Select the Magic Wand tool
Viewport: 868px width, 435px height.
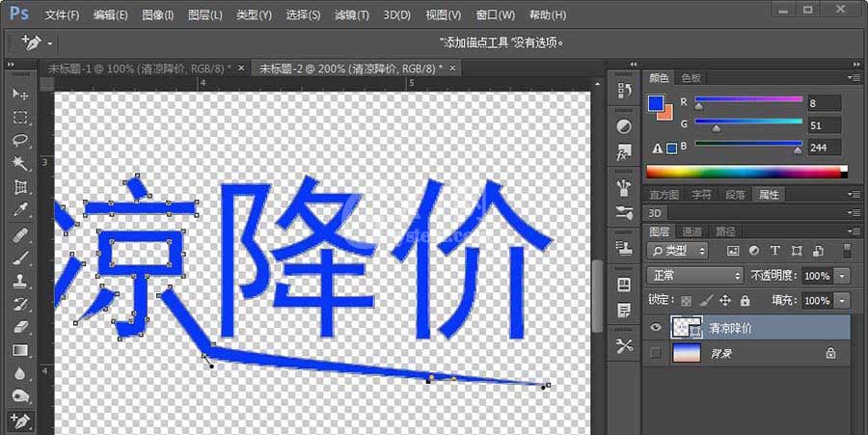(x=20, y=164)
